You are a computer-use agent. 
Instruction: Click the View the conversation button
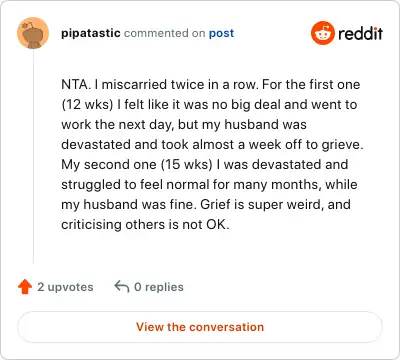(200, 327)
